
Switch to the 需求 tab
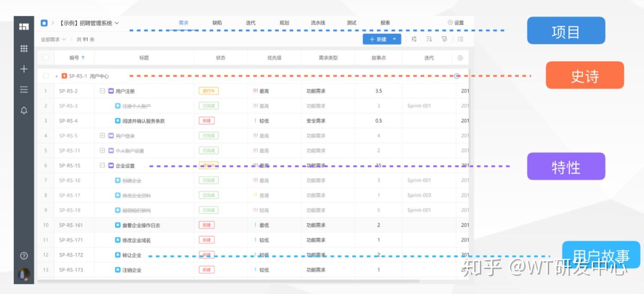pos(183,23)
